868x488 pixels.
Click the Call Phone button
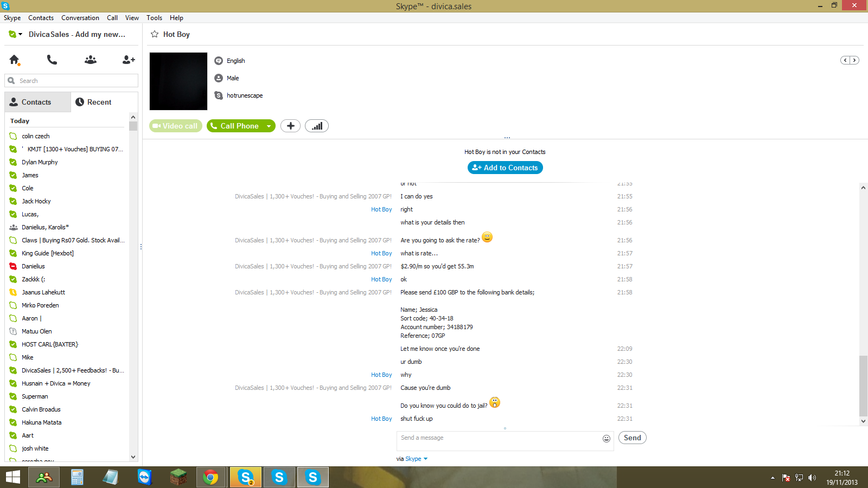[235, 126]
